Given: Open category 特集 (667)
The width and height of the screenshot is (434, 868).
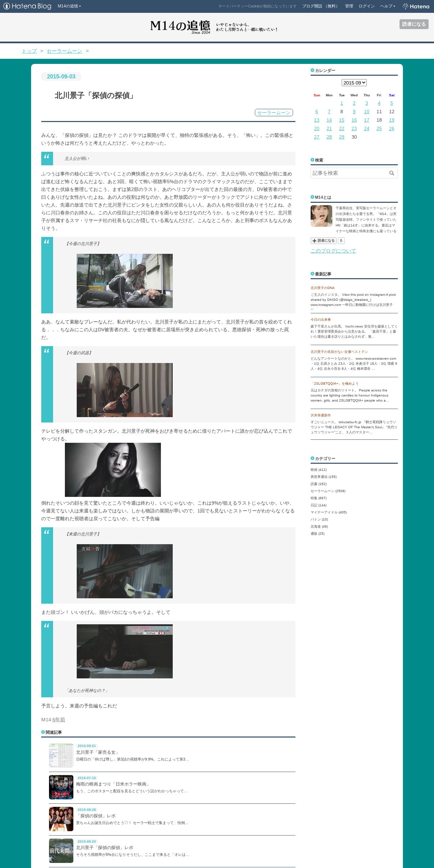Looking at the screenshot, I should pyautogui.click(x=318, y=498).
